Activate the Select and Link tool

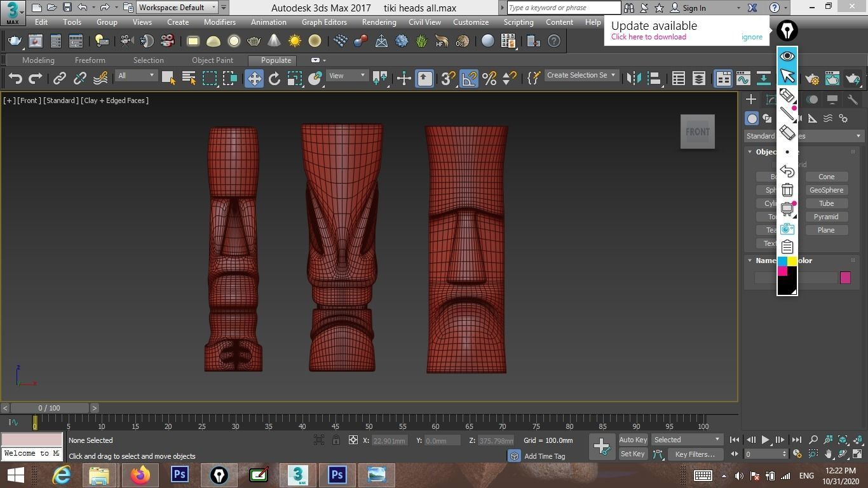point(59,78)
